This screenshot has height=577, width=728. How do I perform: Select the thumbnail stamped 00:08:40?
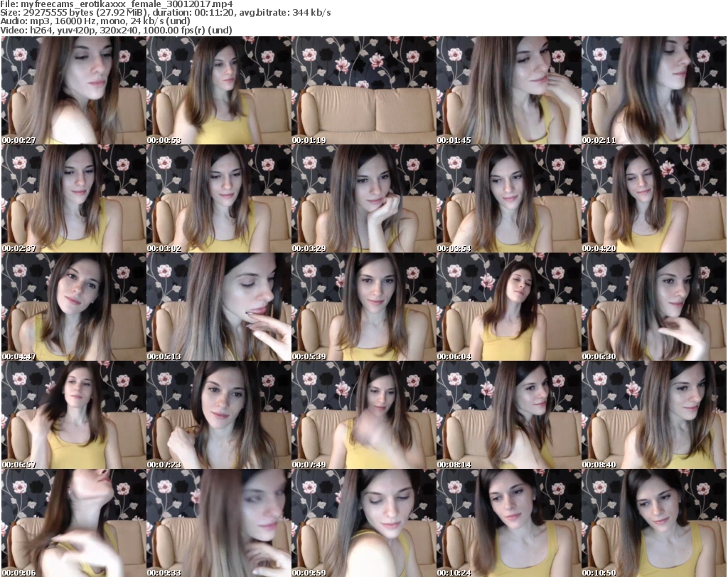coord(654,415)
